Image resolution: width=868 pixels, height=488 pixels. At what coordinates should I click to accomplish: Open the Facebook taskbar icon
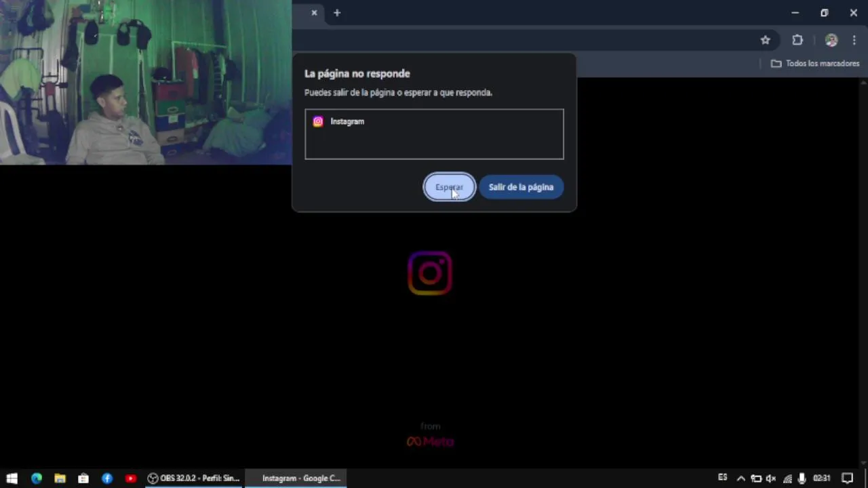point(107,478)
